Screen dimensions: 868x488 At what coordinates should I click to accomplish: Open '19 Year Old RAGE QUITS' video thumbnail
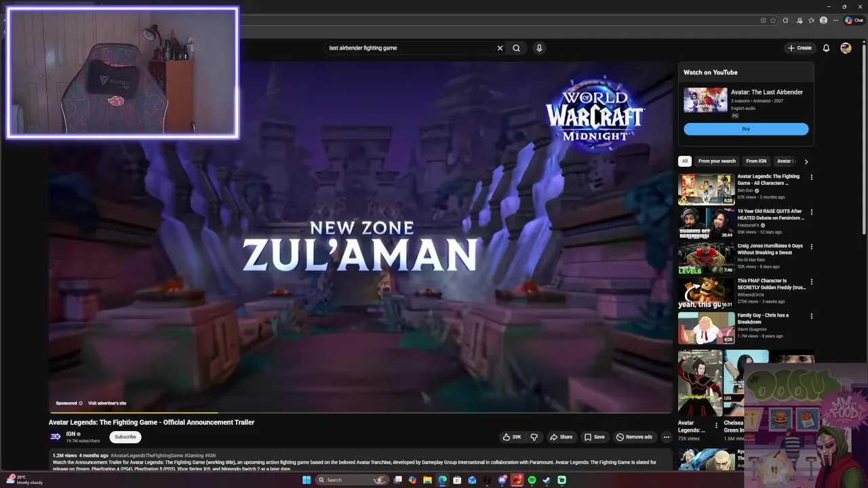click(x=706, y=224)
